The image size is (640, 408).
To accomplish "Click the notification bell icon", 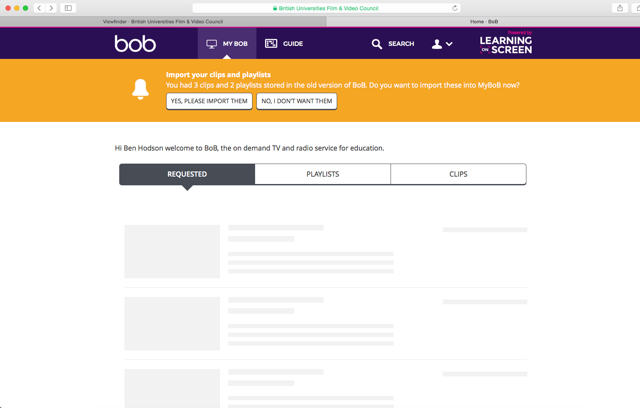I will [x=141, y=89].
